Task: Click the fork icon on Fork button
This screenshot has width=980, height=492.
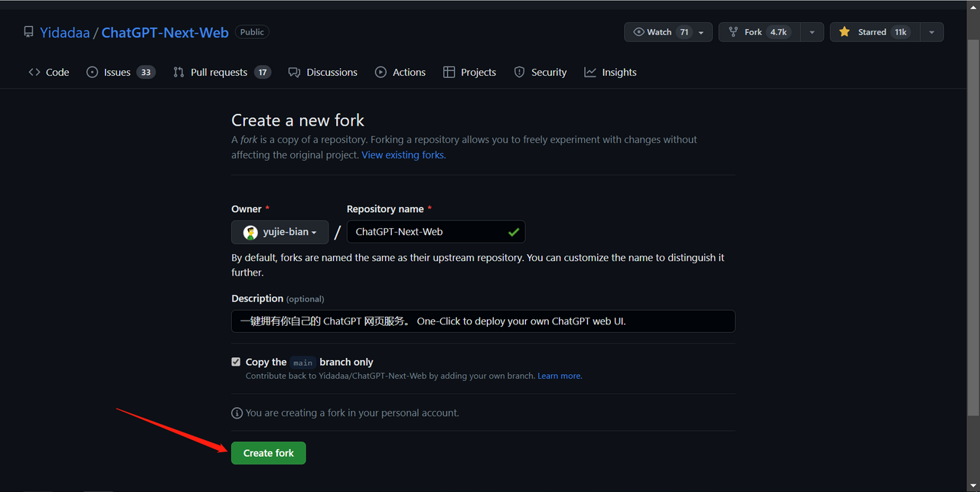Action: coord(733,32)
